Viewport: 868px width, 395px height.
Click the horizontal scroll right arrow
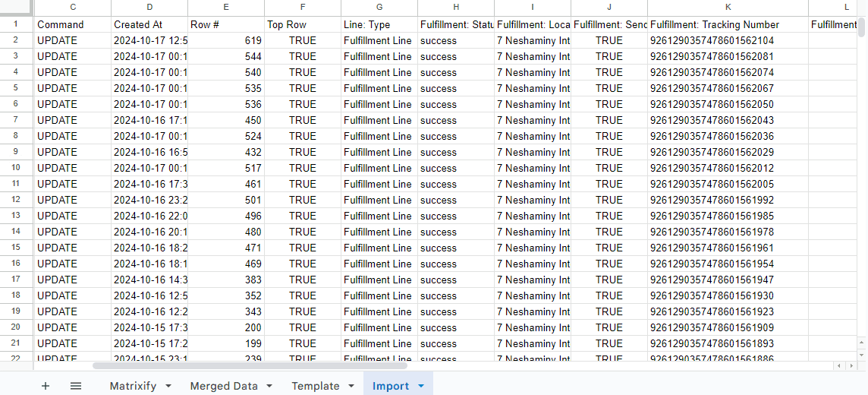pos(851,366)
